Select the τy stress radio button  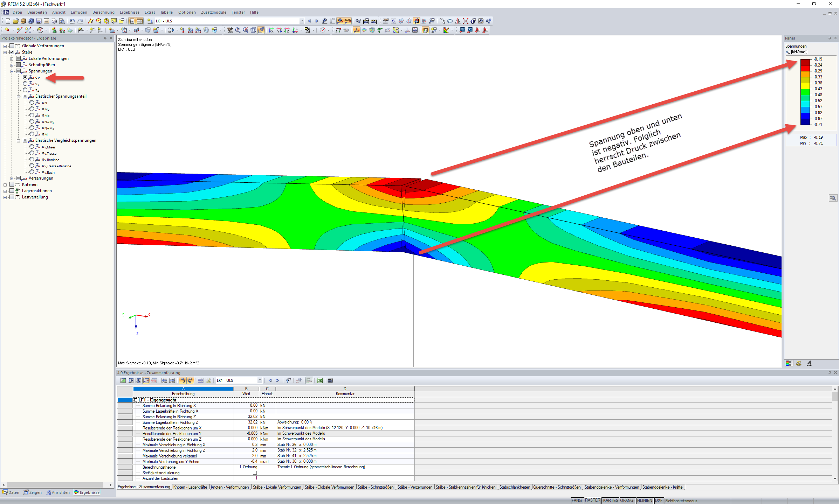[x=25, y=84]
